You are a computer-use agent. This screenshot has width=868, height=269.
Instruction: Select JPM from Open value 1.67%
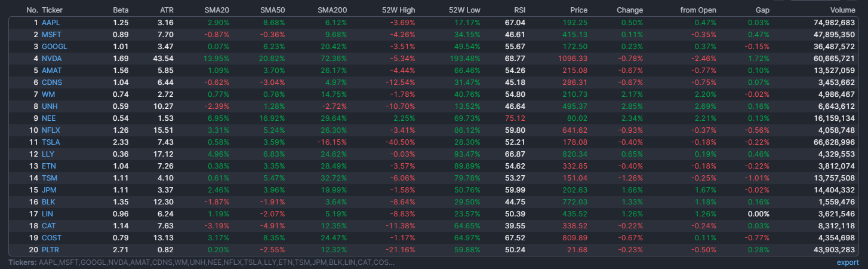(706, 189)
